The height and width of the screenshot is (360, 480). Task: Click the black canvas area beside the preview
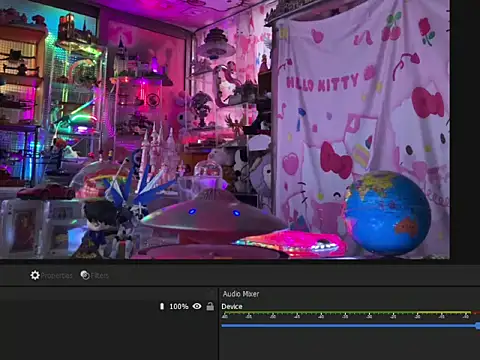tap(465, 130)
